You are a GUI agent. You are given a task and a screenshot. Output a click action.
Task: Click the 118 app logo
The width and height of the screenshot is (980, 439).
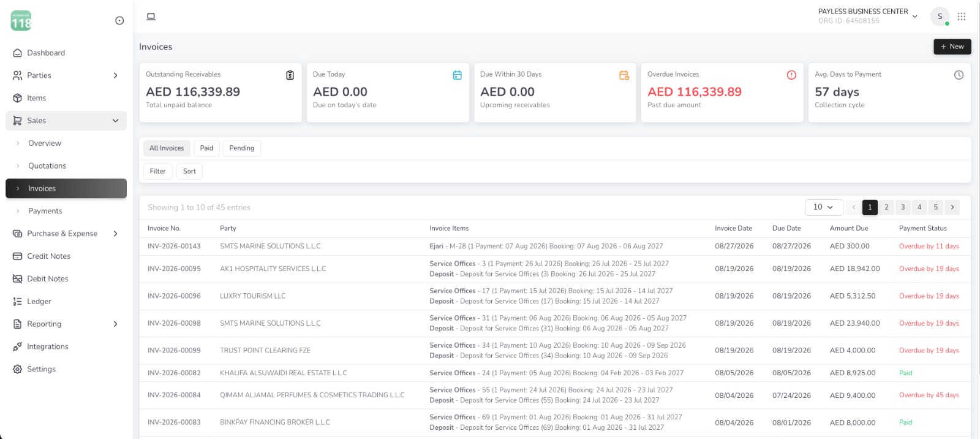21,21
